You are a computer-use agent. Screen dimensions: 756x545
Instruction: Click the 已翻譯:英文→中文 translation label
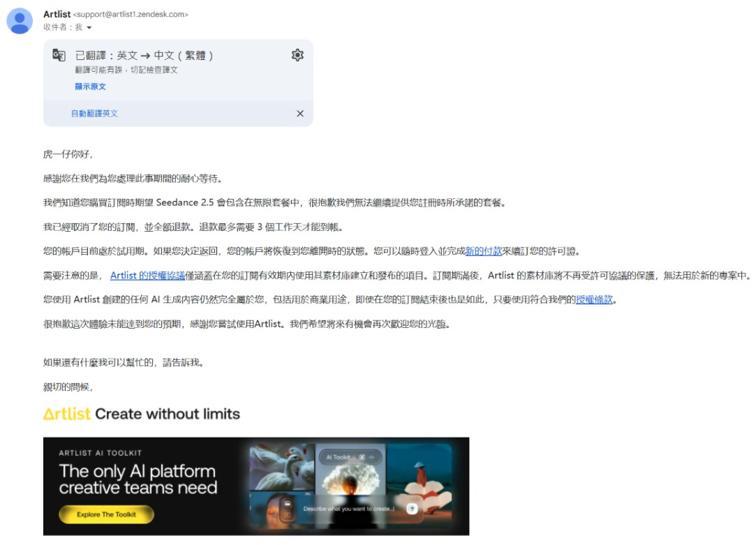click(144, 55)
